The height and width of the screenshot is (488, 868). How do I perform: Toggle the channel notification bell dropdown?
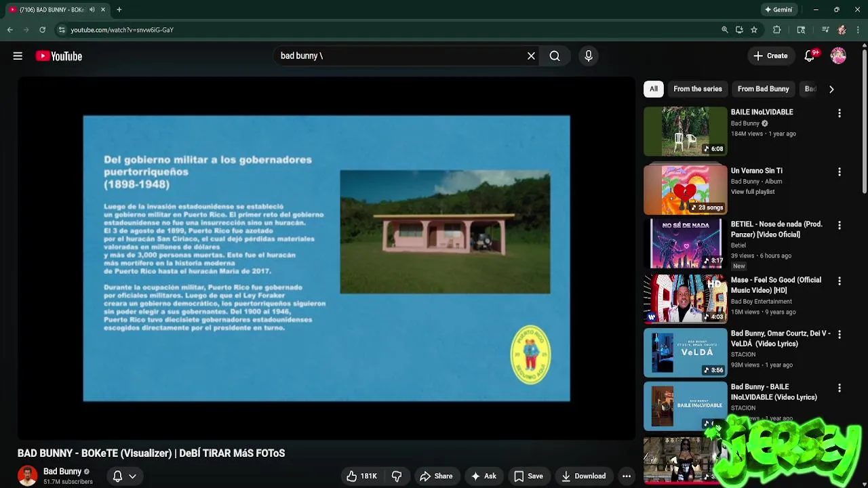[124, 476]
